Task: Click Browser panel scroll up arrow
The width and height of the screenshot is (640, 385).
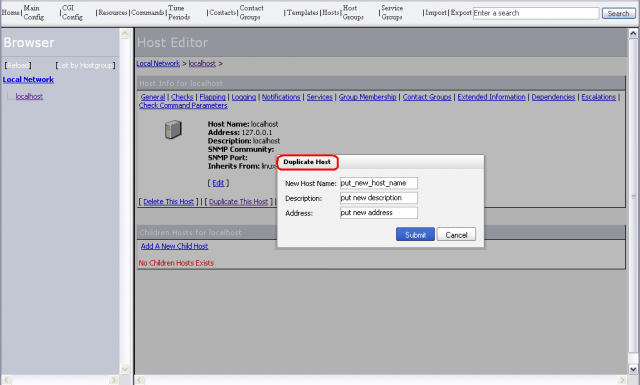Action: coord(125,33)
